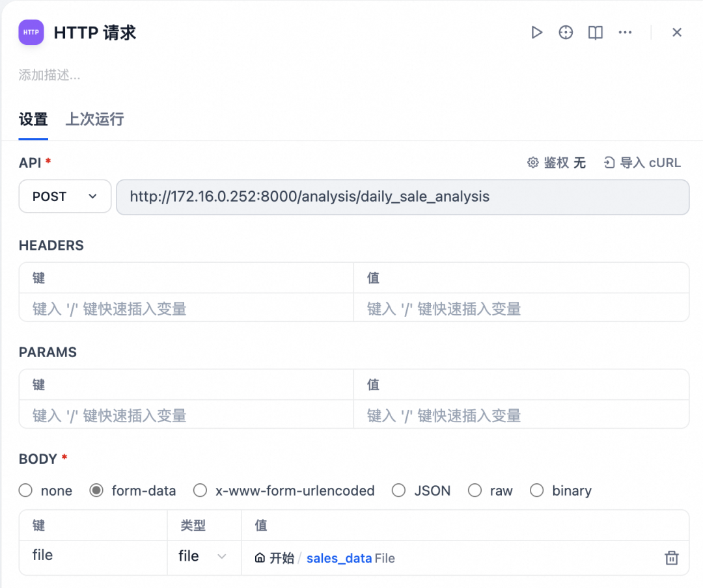Screen dimensions: 703x588
Task: Select the raw body type
Action: click(475, 490)
